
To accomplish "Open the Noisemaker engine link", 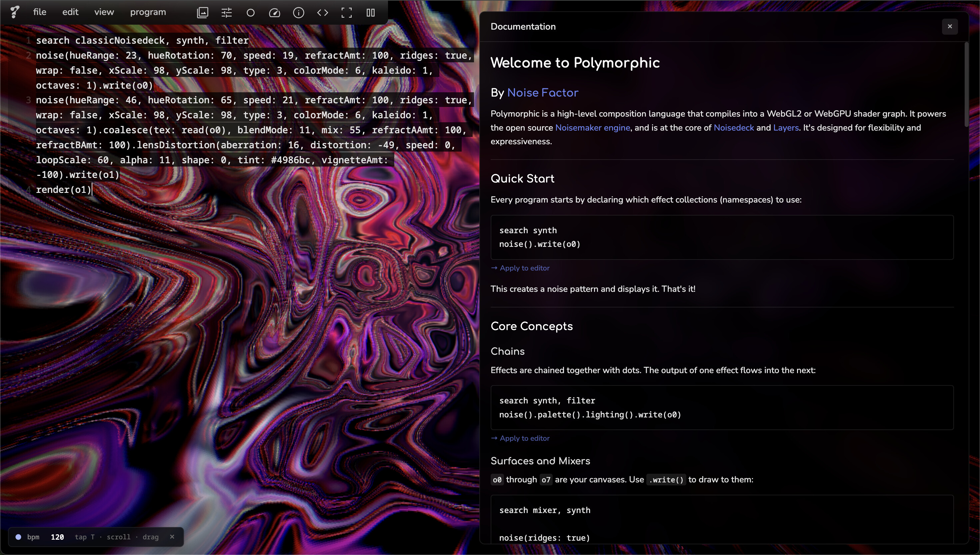I will (593, 128).
